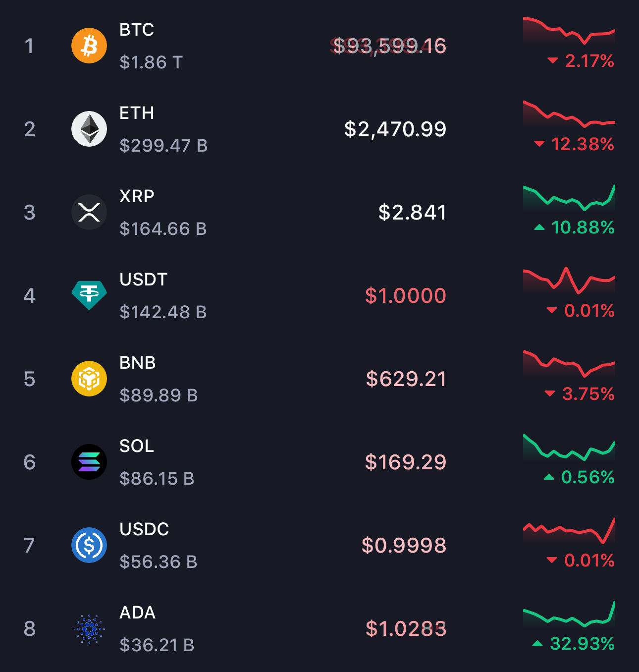Open the ADA sparkline chart
This screenshot has height=672, width=639.
(x=569, y=614)
